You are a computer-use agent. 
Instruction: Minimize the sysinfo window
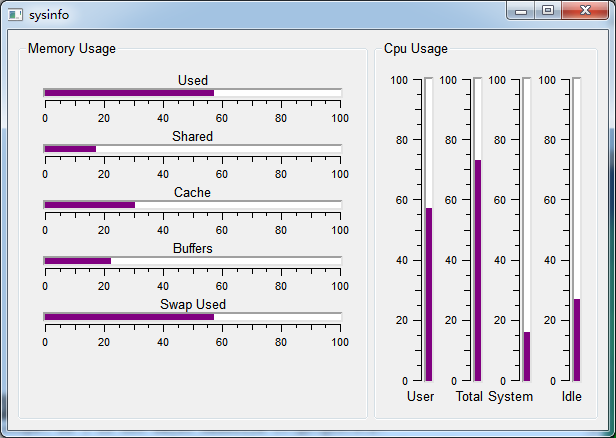pyautogui.click(x=521, y=11)
